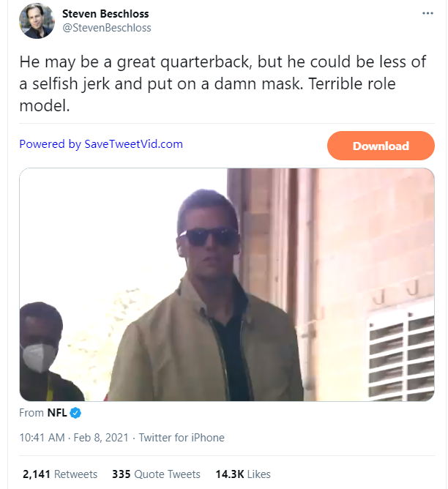448x489 pixels.
Task: View the 2,141 Retweets list
Action: 60,474
